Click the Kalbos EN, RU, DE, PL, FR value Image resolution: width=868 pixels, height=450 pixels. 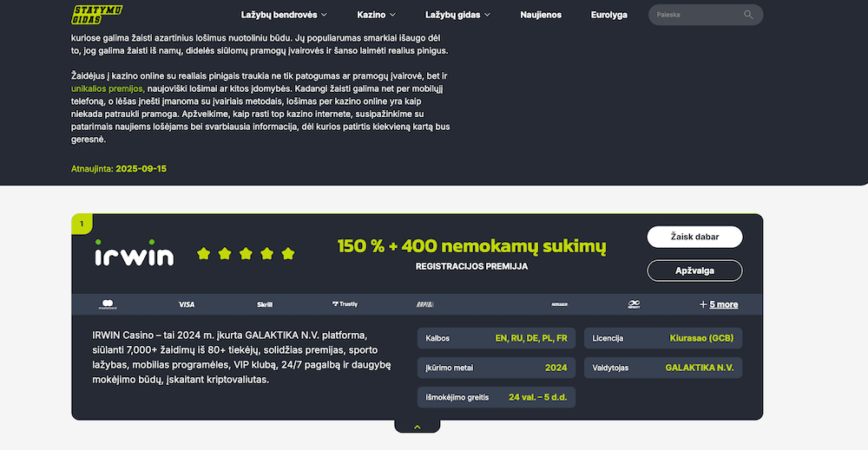531,338
